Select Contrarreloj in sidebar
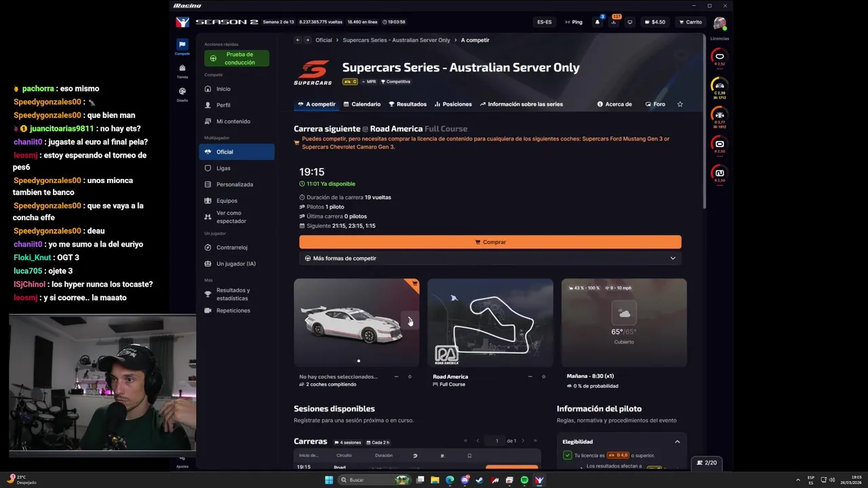The width and height of the screenshot is (868, 488). [237, 247]
